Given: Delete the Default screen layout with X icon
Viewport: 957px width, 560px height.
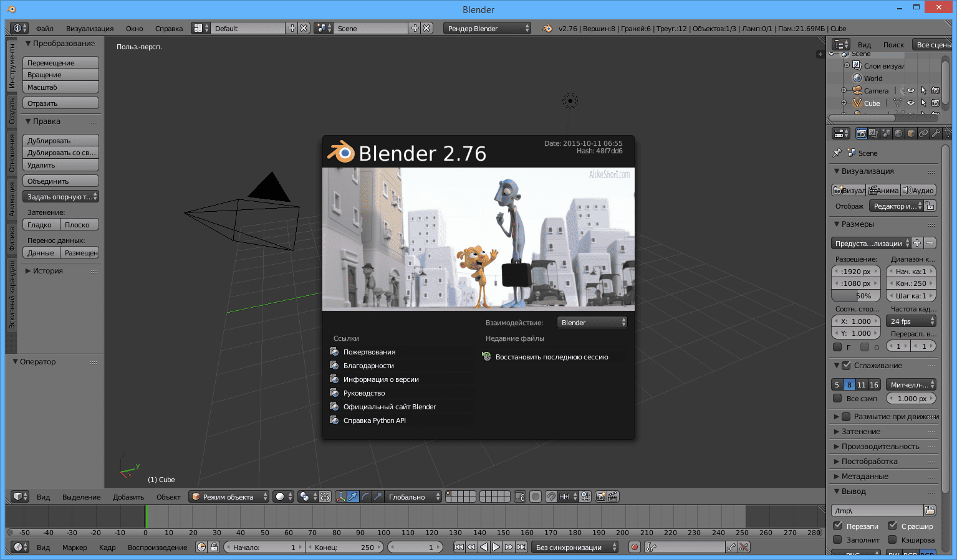Looking at the screenshot, I should point(304,28).
